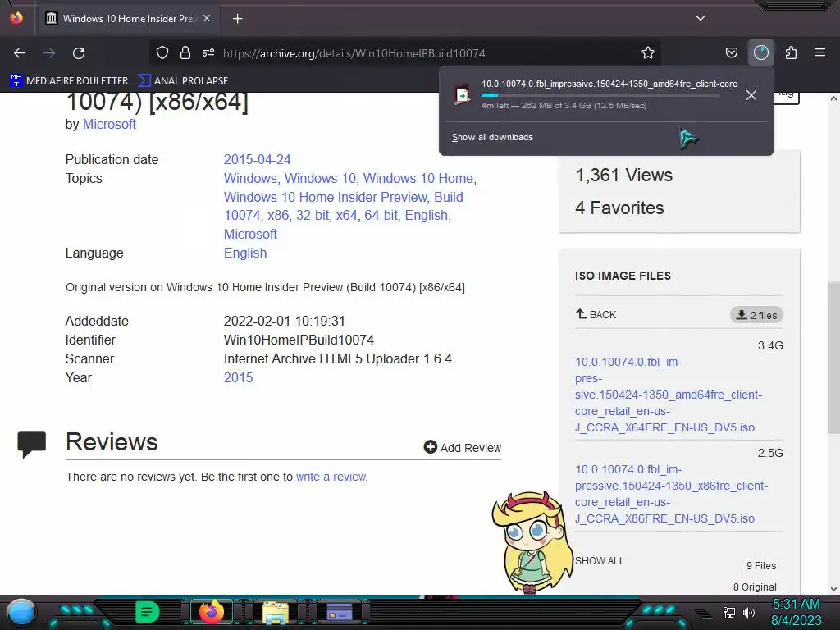
Task: Download the x86fre X86 ISO file
Action: pyautogui.click(x=671, y=494)
